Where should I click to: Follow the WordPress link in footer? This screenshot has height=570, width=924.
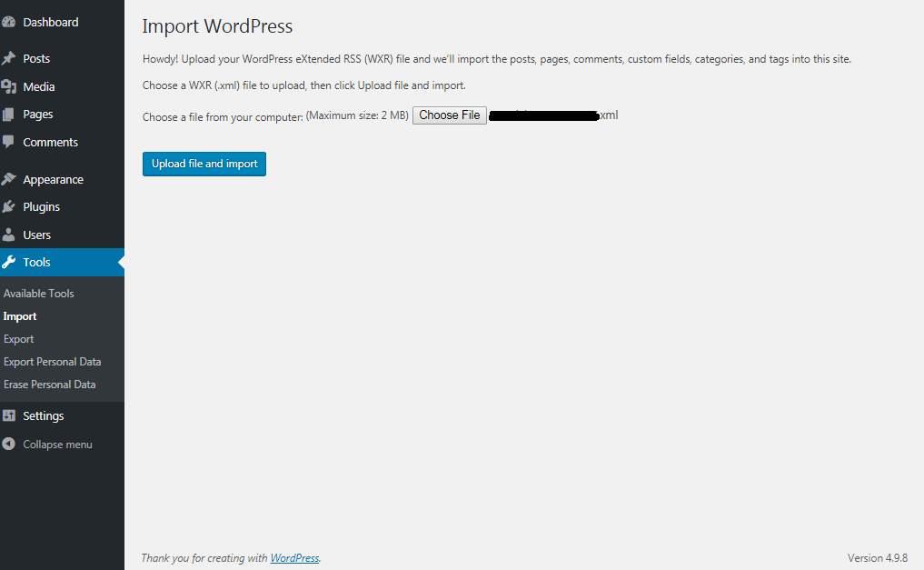pos(294,557)
